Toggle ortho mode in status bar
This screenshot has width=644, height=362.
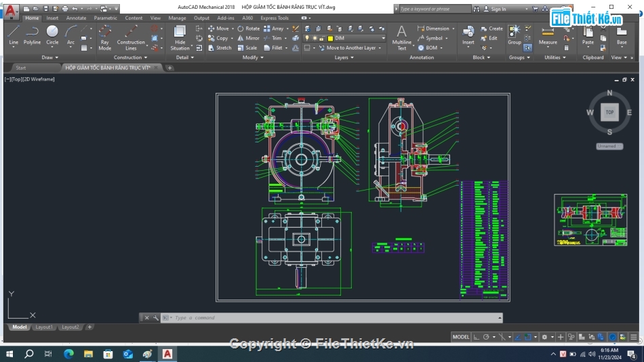coord(477,337)
